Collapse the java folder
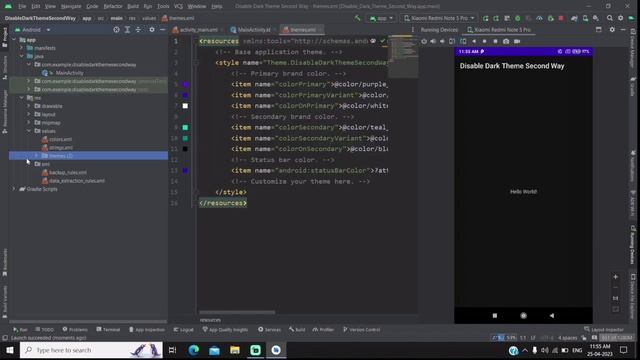Viewport: 640px width, 360px height. [22, 56]
